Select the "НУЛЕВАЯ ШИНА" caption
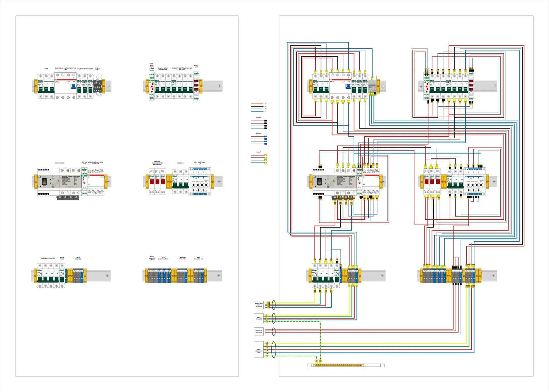This screenshot has width=549, height=392. point(97,69)
